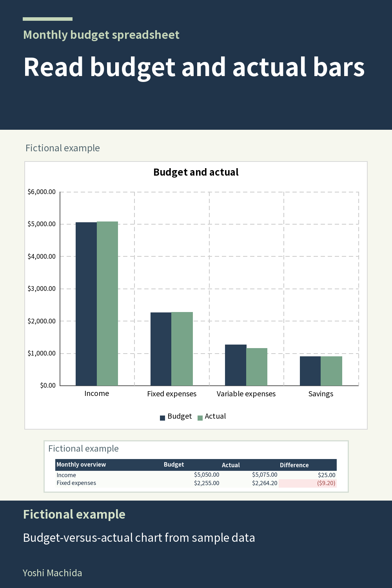The height and width of the screenshot is (588, 392).
Task: Select the Income budget bar
Action: click(x=86, y=304)
